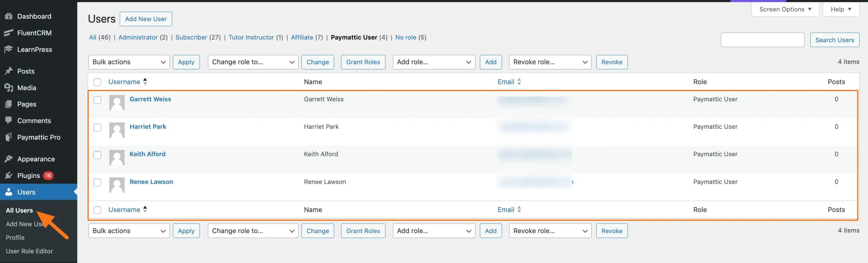The width and height of the screenshot is (868, 263).
Task: Click Garrett Weiss avatar image
Action: click(117, 103)
